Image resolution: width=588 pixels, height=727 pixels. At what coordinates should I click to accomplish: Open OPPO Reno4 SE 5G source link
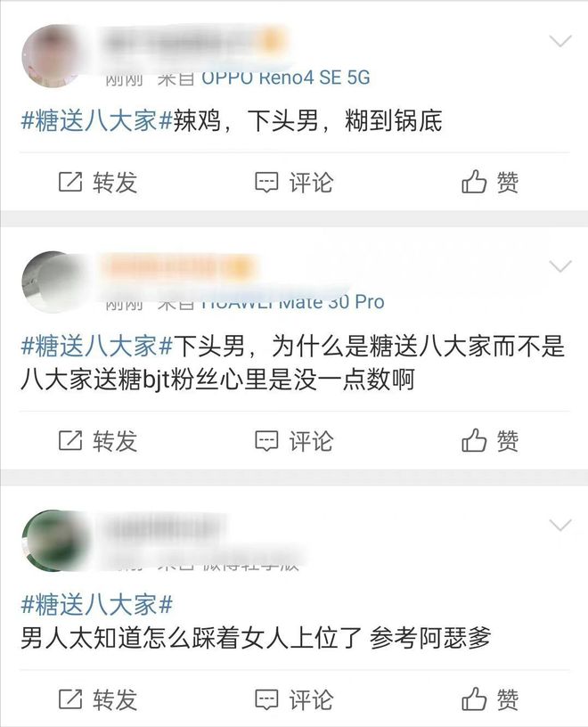(x=286, y=78)
